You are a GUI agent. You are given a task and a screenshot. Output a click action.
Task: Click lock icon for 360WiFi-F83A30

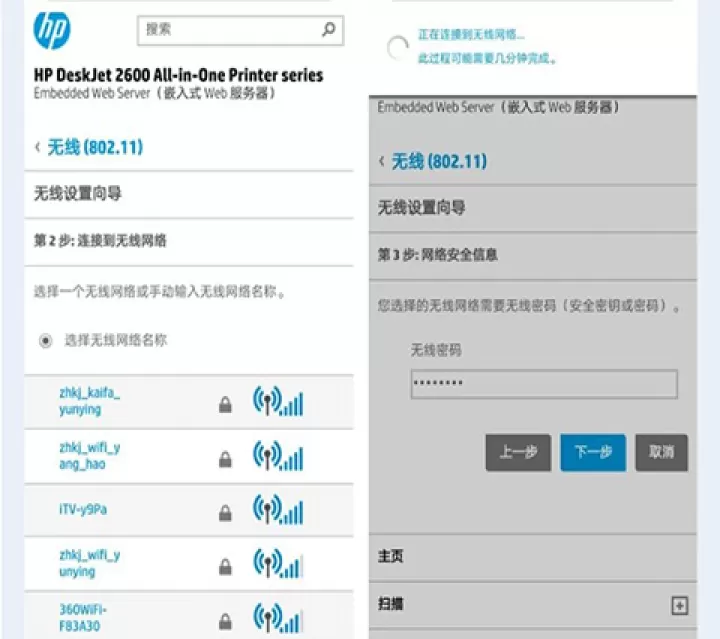pos(225,621)
